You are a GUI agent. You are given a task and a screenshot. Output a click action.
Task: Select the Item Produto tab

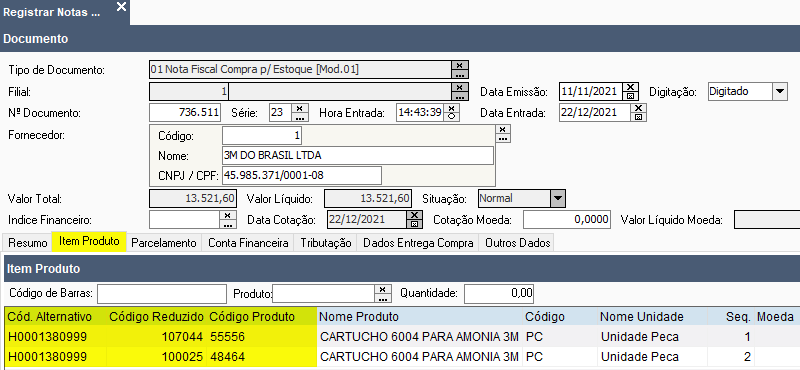(x=89, y=241)
